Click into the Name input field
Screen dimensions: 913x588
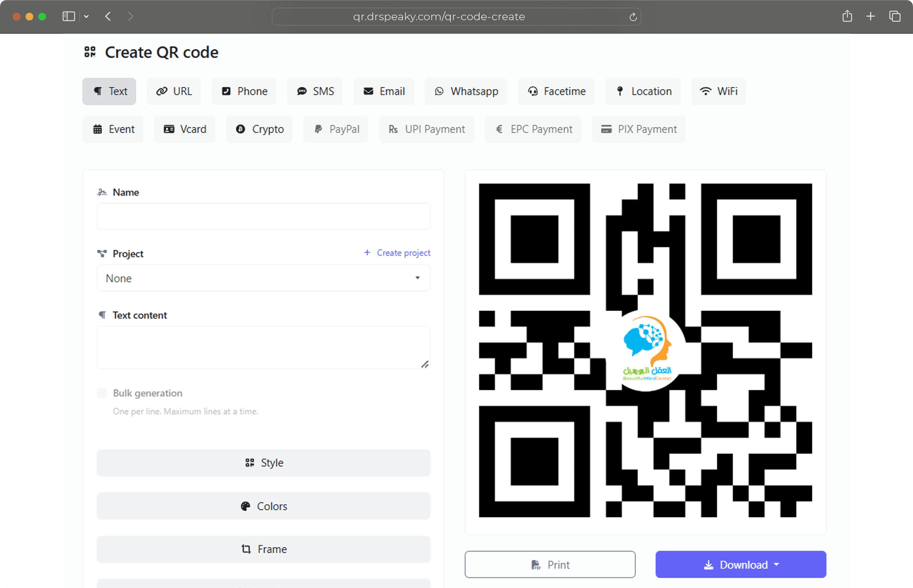[263, 216]
